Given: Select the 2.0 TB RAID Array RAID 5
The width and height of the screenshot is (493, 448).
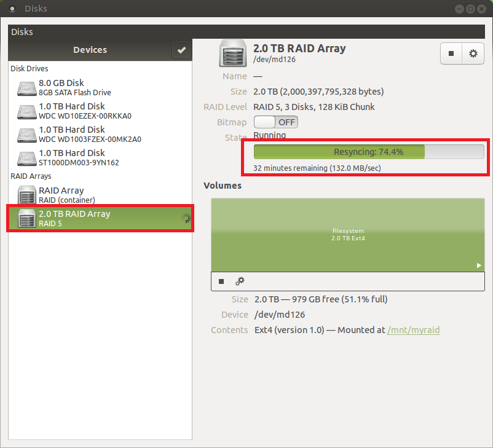Looking at the screenshot, I should (100, 218).
